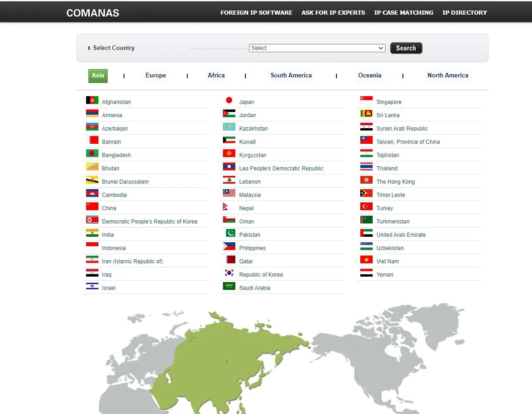Image resolution: width=532 pixels, height=414 pixels.
Task: Click the Singapore flag icon
Action: 366,100
